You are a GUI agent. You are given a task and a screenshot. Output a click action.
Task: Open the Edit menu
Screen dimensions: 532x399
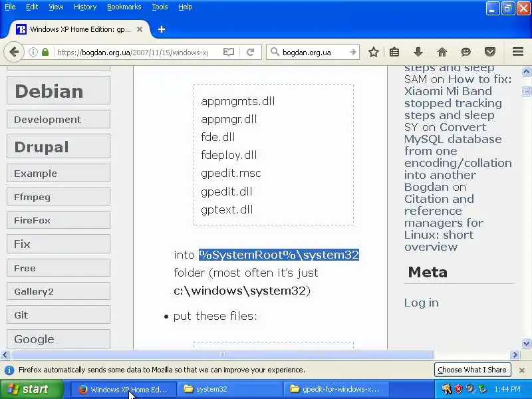tap(32, 7)
